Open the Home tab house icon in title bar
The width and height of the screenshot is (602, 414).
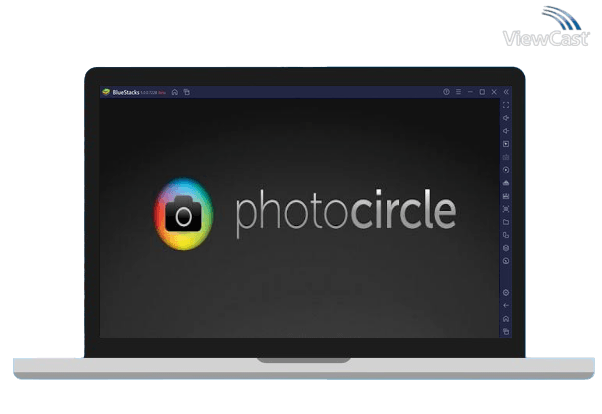pyautogui.click(x=175, y=92)
